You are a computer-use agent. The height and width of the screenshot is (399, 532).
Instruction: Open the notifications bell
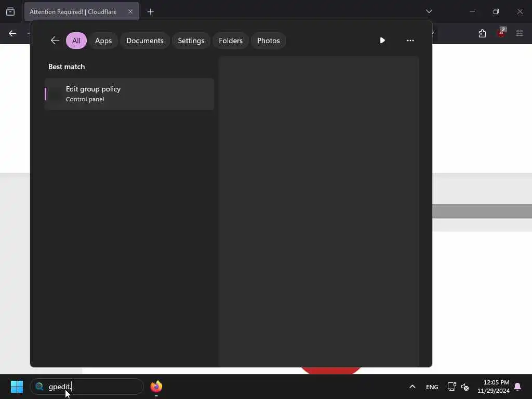coord(518,387)
